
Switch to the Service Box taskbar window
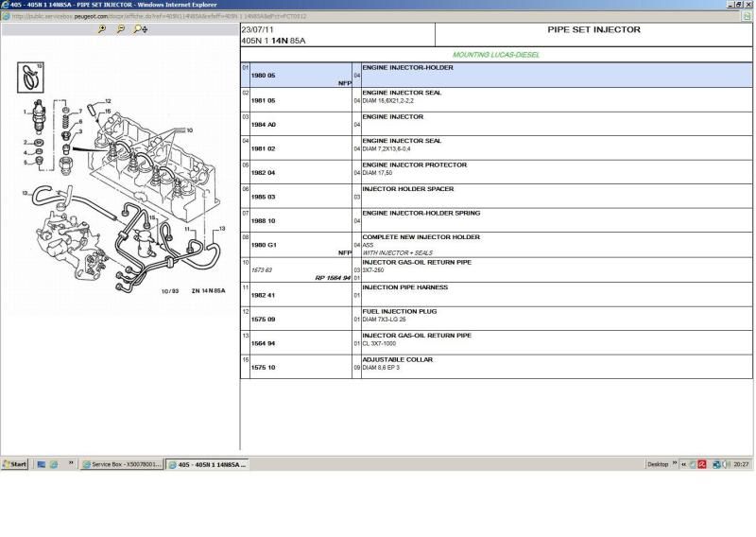tap(122, 464)
